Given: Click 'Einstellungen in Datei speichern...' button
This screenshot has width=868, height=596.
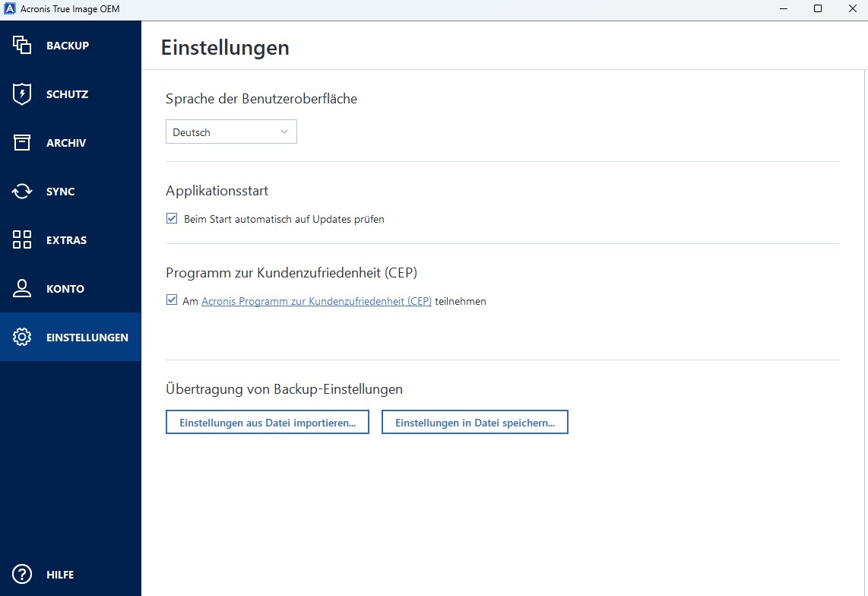Looking at the screenshot, I should pos(475,423).
